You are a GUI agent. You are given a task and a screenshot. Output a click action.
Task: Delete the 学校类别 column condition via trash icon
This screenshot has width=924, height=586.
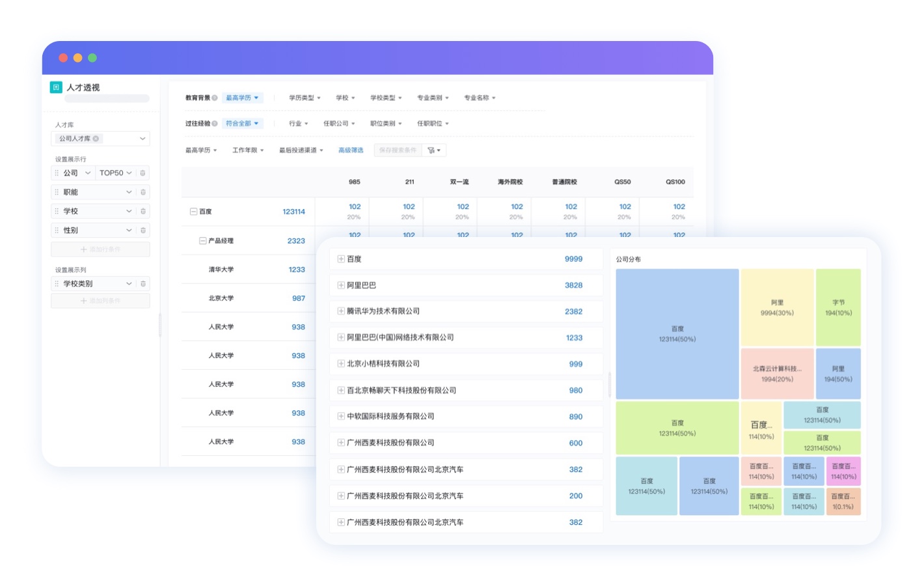pyautogui.click(x=143, y=284)
